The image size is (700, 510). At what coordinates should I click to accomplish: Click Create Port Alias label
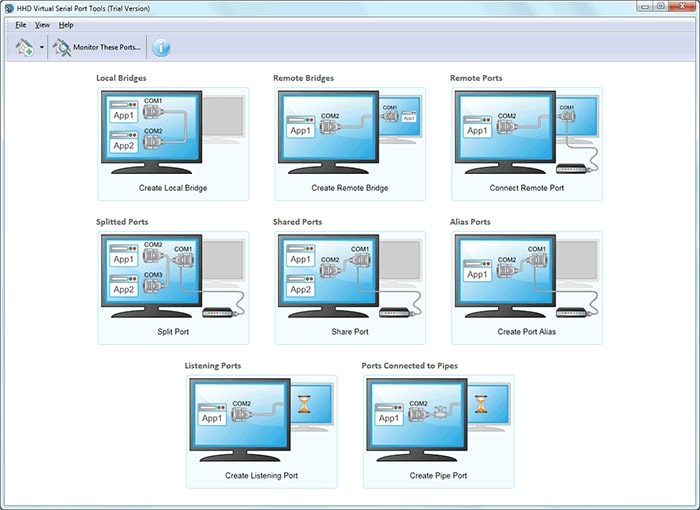click(x=526, y=332)
